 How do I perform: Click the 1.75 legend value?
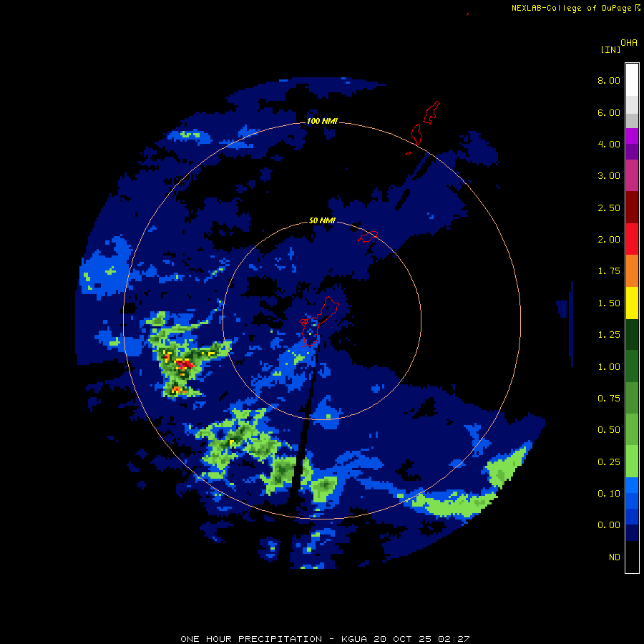tap(609, 271)
